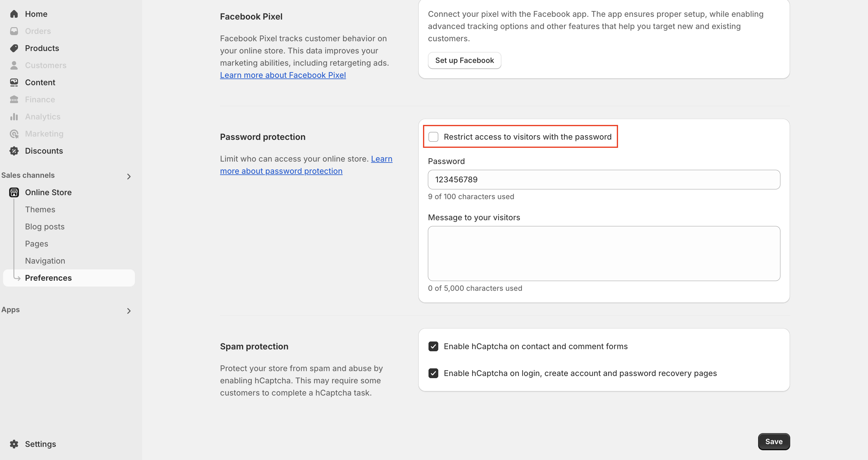Go to Navigation under Online Store
This screenshot has height=460, width=868.
pos(45,261)
